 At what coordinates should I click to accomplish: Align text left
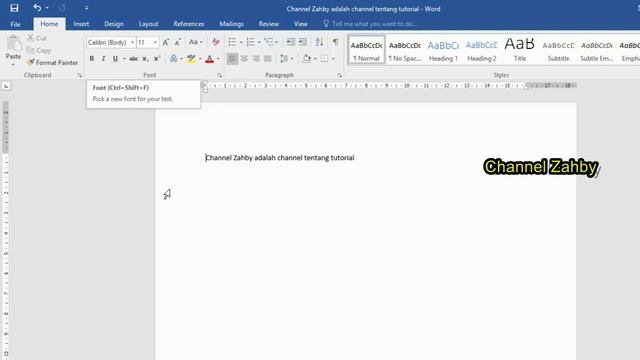[232, 59]
